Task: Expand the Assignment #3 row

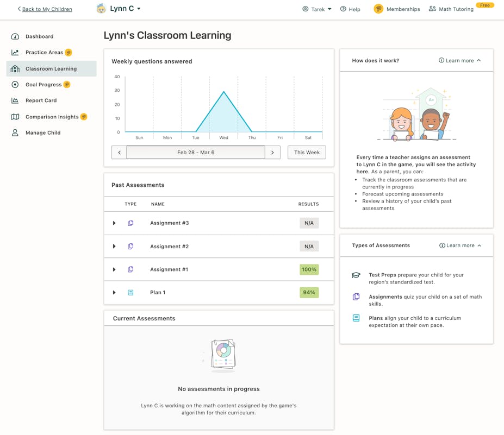Action: click(x=114, y=223)
